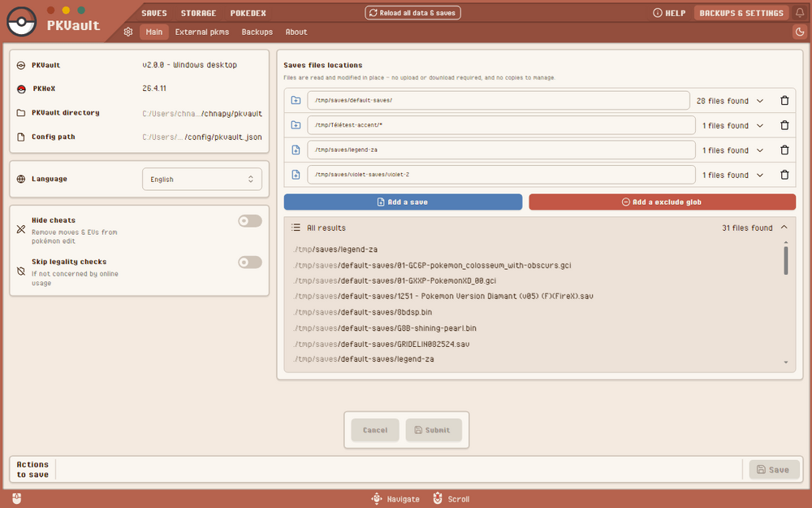
Task: Click the settings gear icon beside Main
Action: tap(128, 33)
